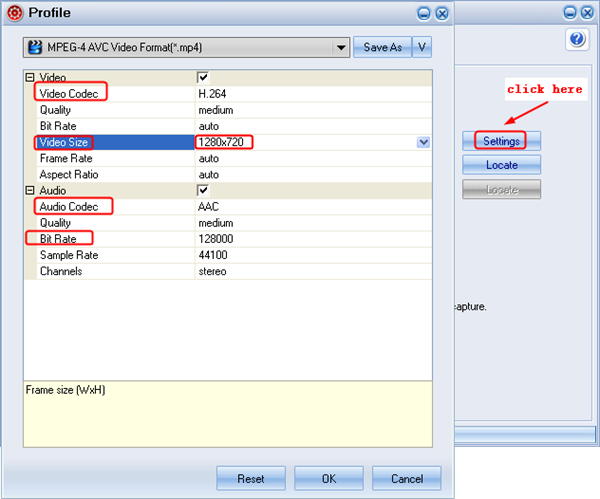600x499 pixels.
Task: Click the Frame Rate auto value
Action: tap(209, 158)
